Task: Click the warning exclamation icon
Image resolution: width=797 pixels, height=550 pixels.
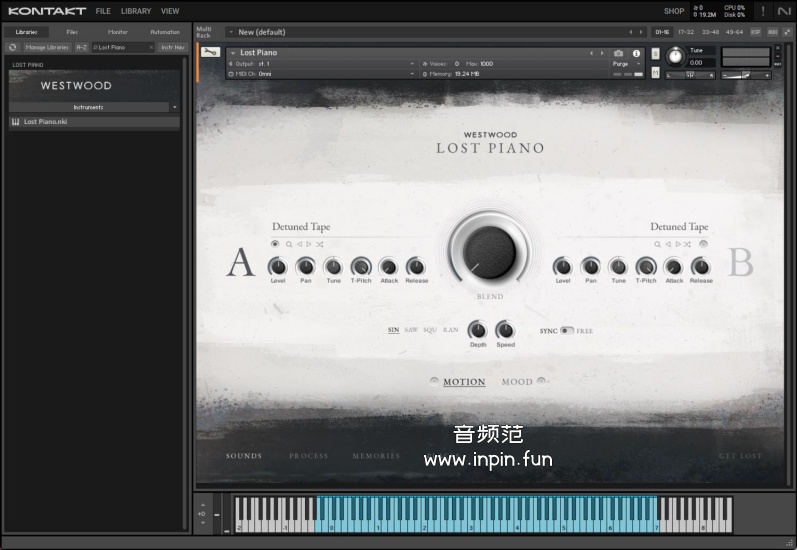Action: pyautogui.click(x=762, y=11)
